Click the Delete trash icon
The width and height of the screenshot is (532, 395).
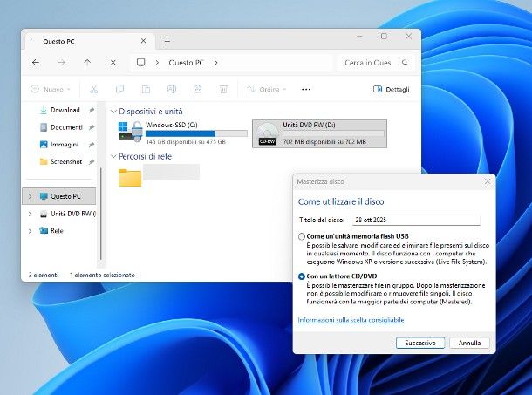(223, 89)
